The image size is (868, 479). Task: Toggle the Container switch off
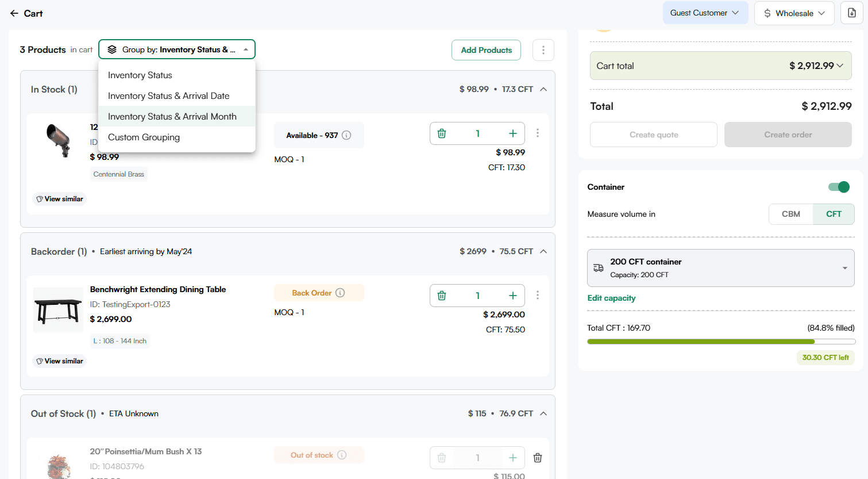click(839, 187)
